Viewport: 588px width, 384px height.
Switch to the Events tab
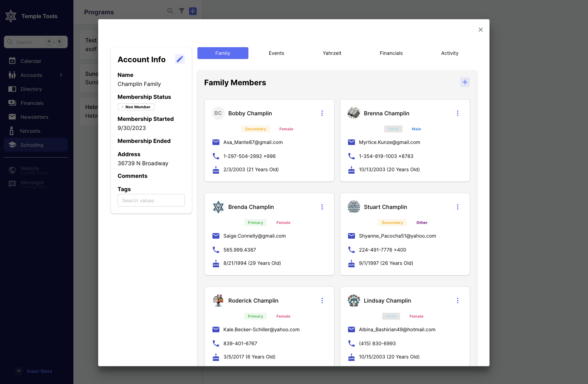tap(276, 53)
